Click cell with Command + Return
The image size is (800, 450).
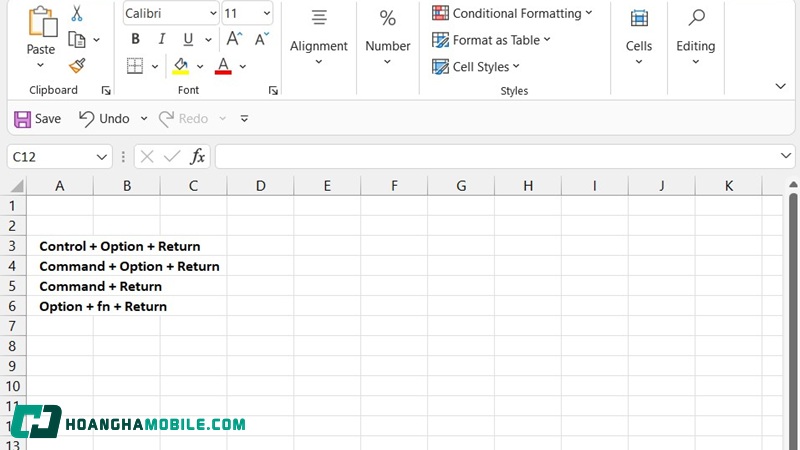pos(101,286)
